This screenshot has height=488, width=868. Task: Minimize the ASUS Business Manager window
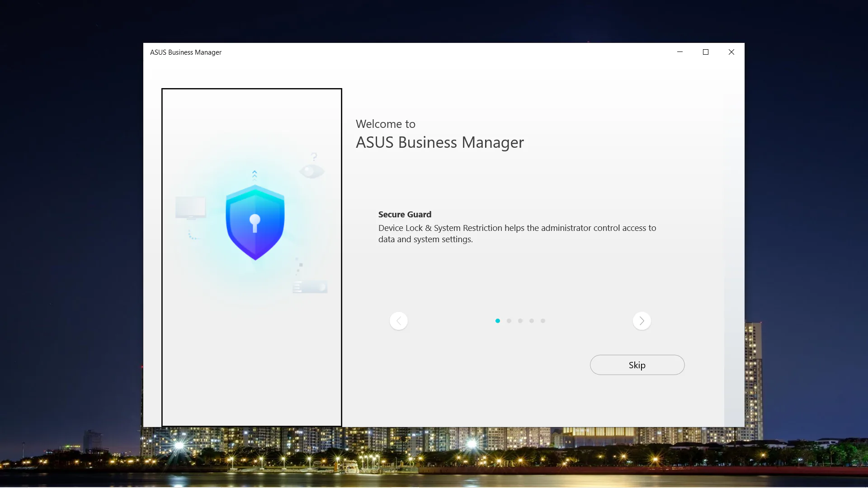pos(679,52)
